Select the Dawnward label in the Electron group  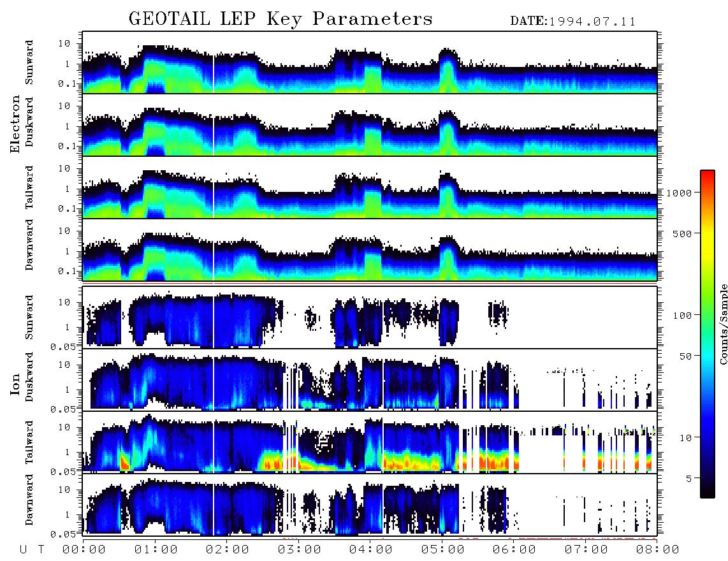coord(29,245)
